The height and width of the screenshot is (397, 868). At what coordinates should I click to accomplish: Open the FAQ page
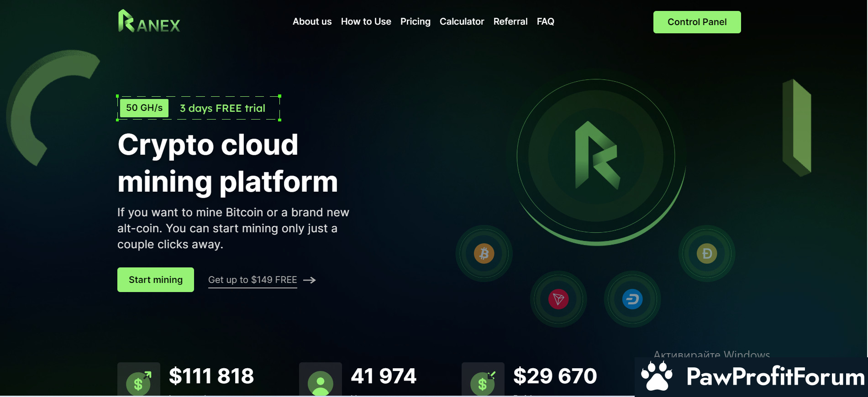545,21
